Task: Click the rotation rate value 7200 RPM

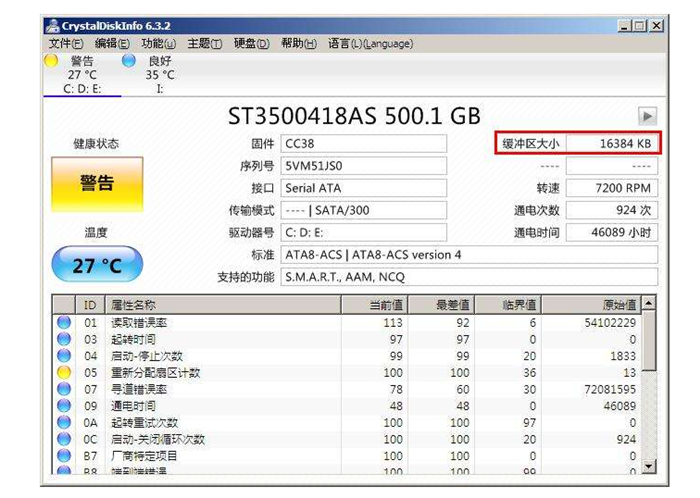Action: pyautogui.click(x=612, y=188)
